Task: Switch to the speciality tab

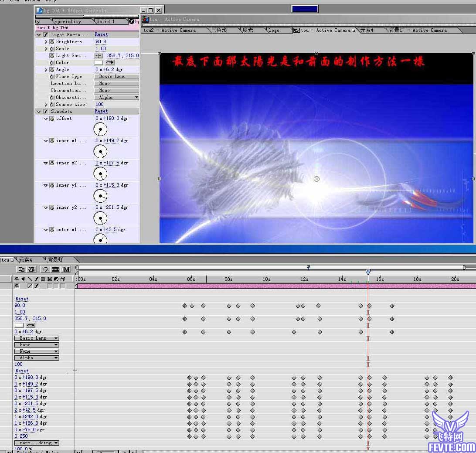Action: click(x=68, y=21)
